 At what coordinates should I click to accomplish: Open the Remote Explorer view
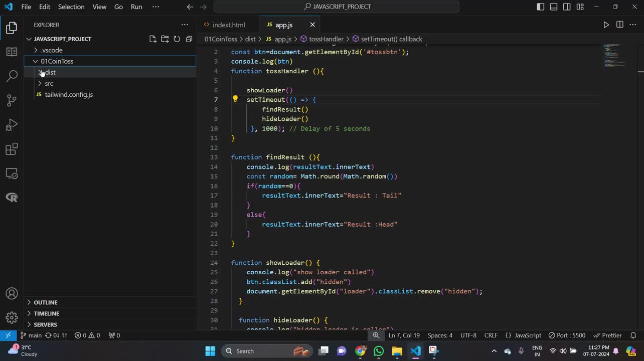tap(12, 173)
